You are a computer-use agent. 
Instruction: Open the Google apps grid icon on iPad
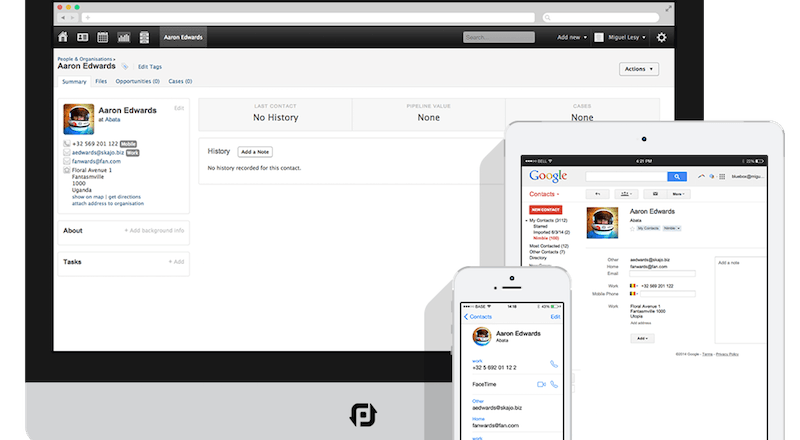(722, 177)
